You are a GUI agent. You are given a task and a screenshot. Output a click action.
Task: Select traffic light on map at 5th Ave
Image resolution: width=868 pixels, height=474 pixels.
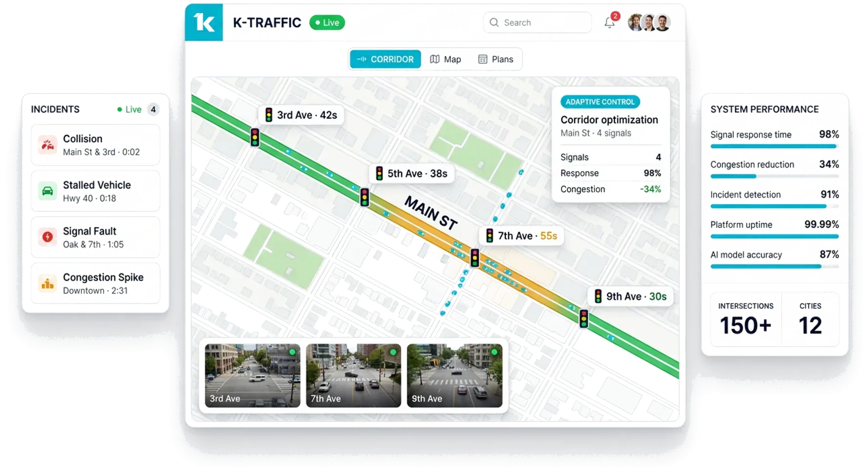tap(365, 197)
